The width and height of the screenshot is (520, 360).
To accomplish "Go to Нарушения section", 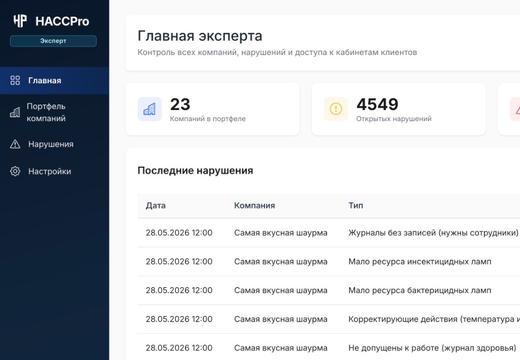I will click(x=54, y=144).
